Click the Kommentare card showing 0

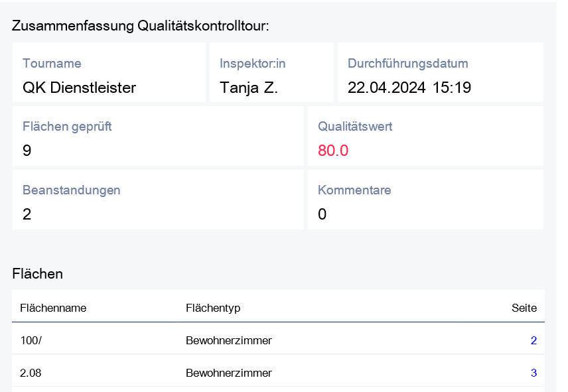[x=425, y=200]
